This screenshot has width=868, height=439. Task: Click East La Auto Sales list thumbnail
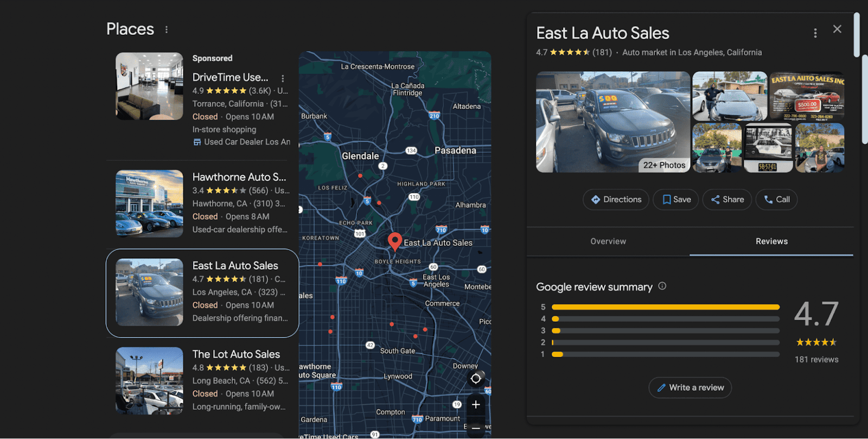pos(149,292)
